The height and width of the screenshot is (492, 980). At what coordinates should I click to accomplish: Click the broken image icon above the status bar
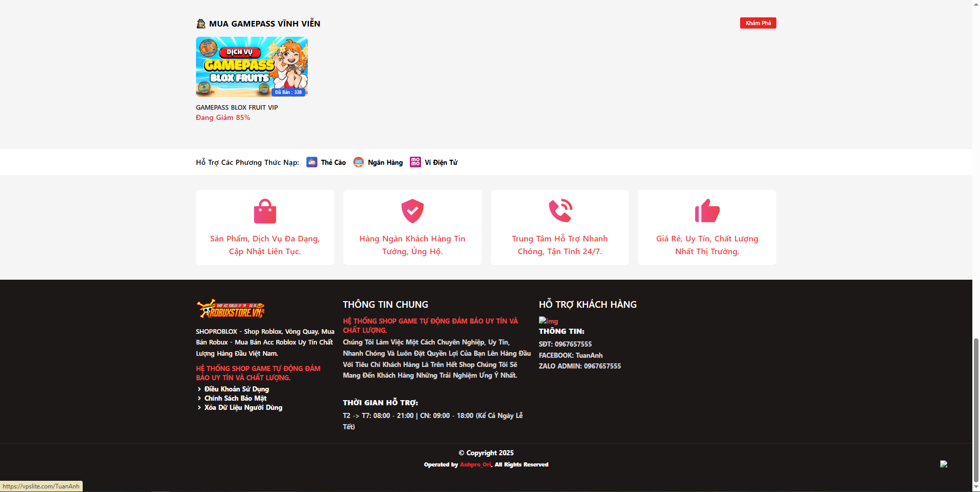coord(944,464)
